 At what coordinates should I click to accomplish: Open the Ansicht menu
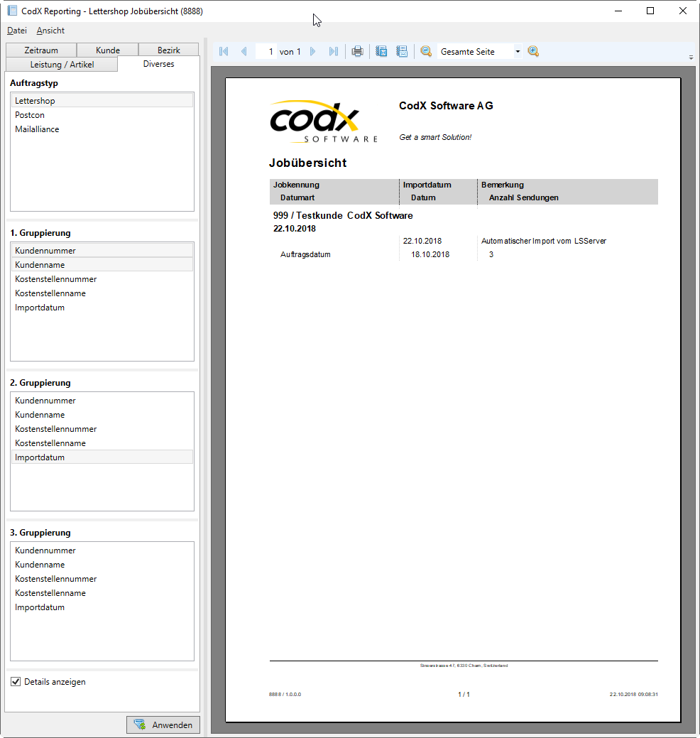click(x=50, y=31)
